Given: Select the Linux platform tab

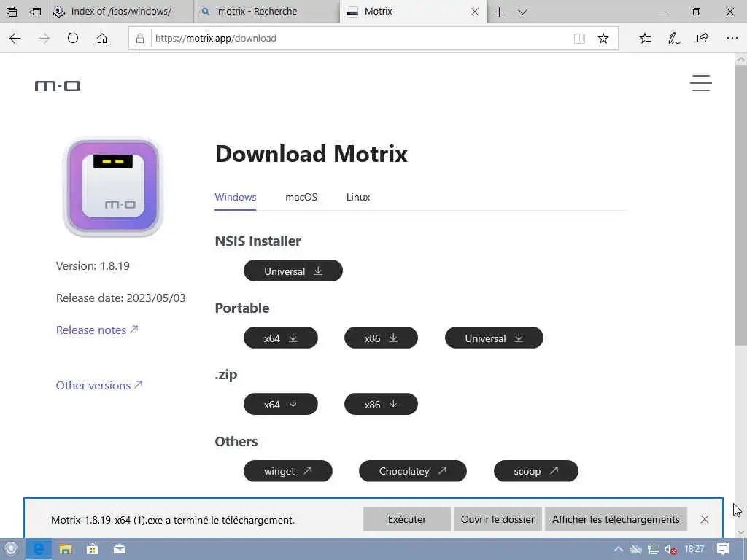Looking at the screenshot, I should (x=358, y=197).
